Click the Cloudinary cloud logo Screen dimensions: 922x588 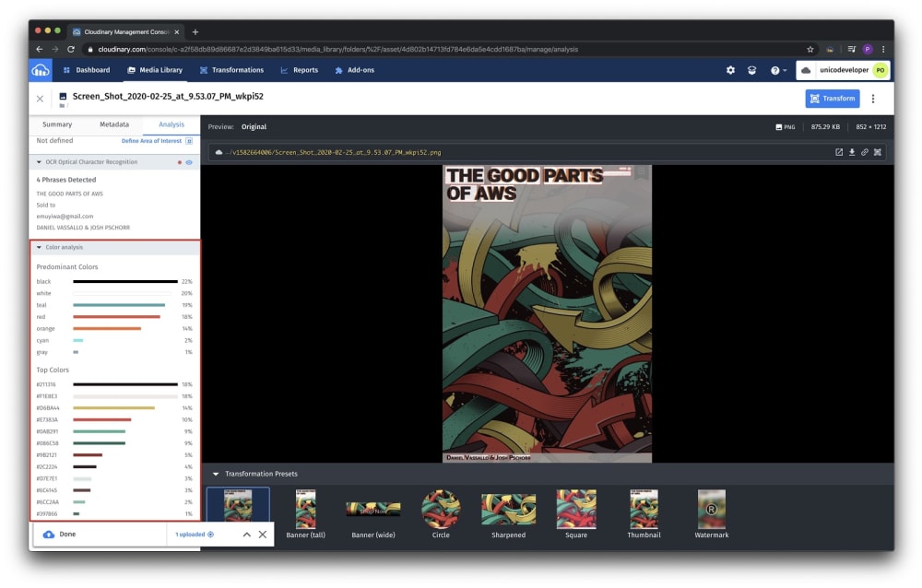[41, 71]
